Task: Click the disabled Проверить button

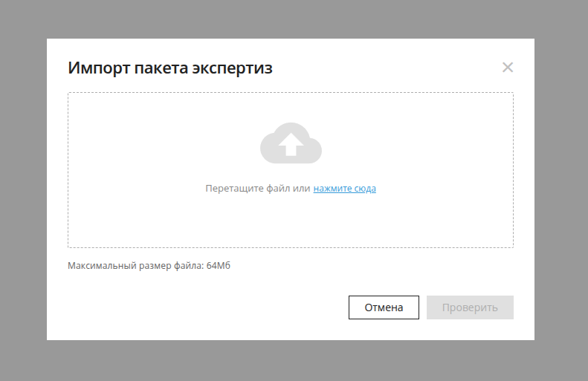Action: pyautogui.click(x=470, y=307)
